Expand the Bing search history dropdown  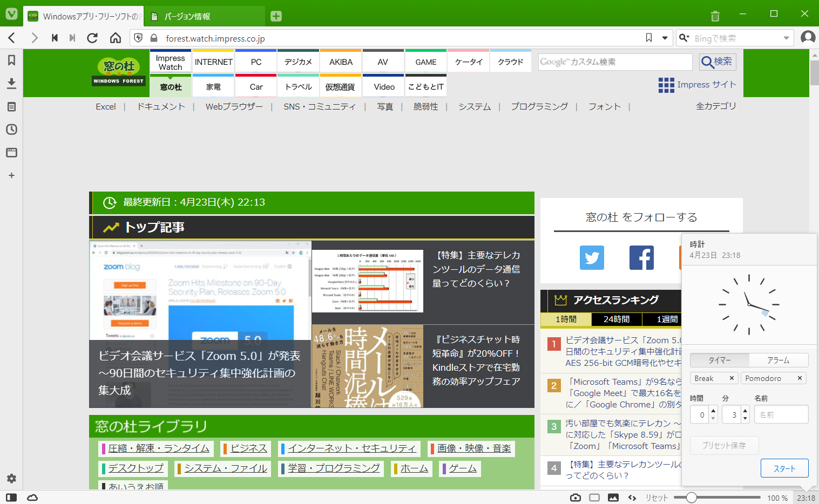786,38
